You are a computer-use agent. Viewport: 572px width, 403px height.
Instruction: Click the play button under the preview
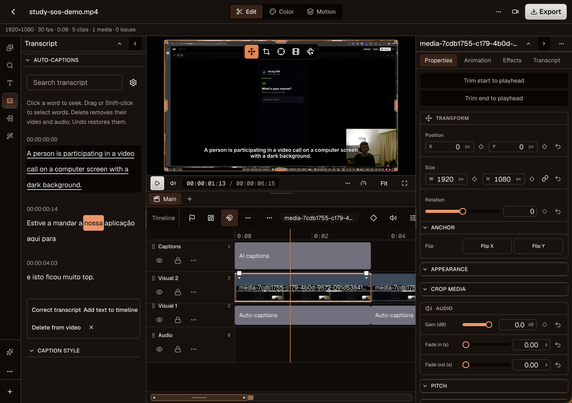click(x=157, y=183)
